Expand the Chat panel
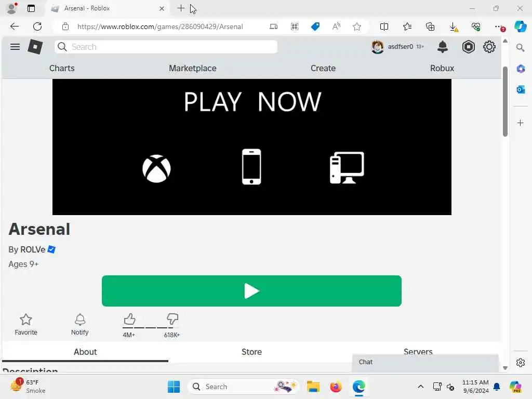Image resolution: width=532 pixels, height=399 pixels. tap(425, 362)
